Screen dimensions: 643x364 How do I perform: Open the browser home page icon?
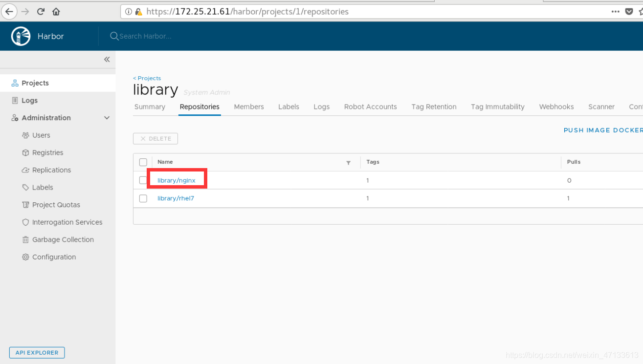(56, 11)
